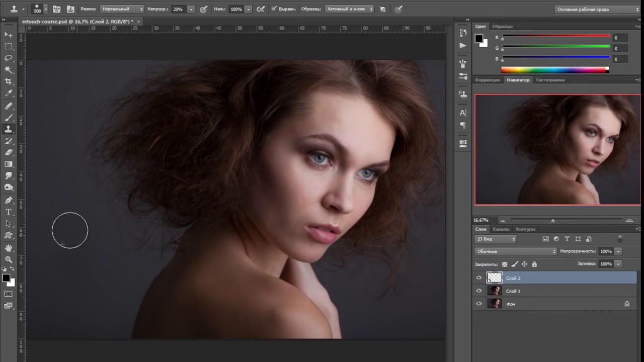Click the lock all pixels padlock icon
Viewport: 644px width, 362px height.
pos(534,264)
